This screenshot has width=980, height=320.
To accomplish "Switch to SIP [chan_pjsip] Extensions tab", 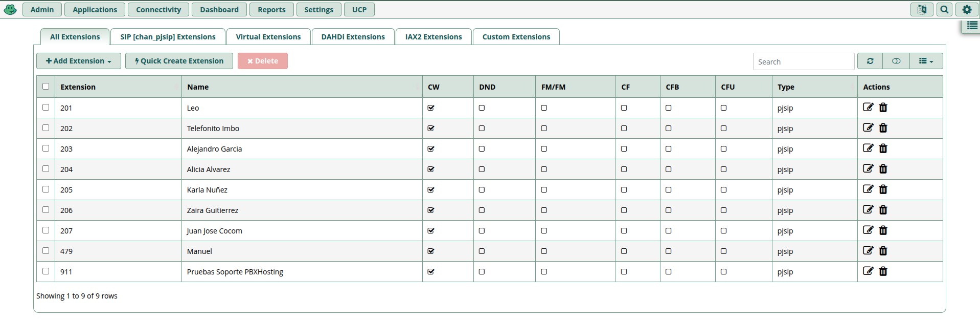I will (168, 37).
